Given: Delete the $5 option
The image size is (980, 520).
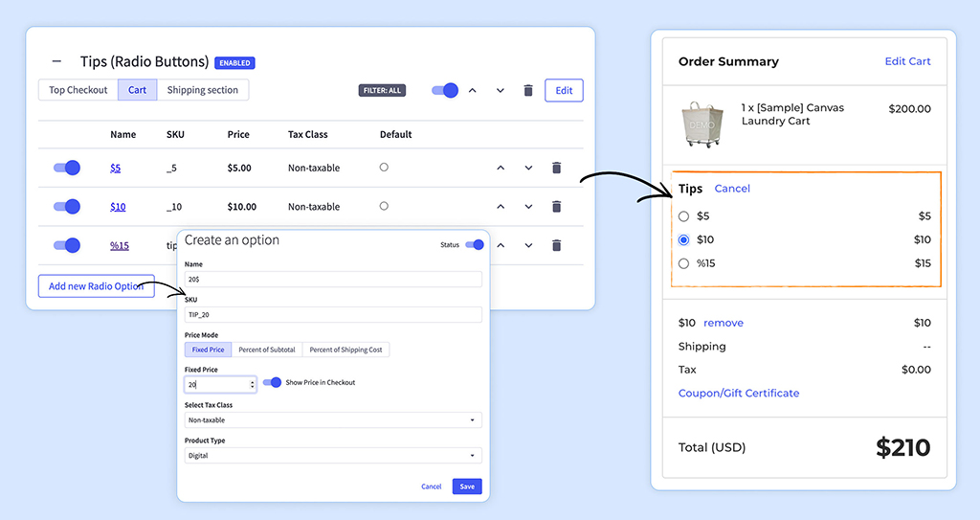Looking at the screenshot, I should click(x=556, y=168).
